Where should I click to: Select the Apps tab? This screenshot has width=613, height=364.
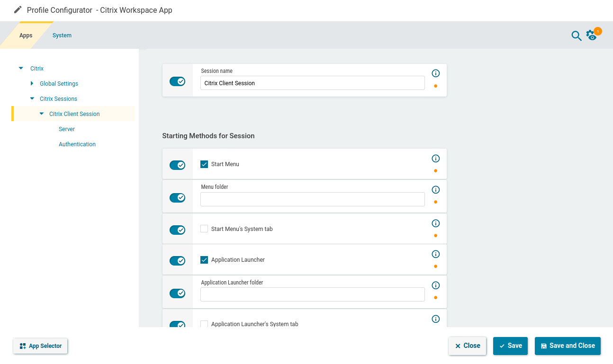pos(26,35)
